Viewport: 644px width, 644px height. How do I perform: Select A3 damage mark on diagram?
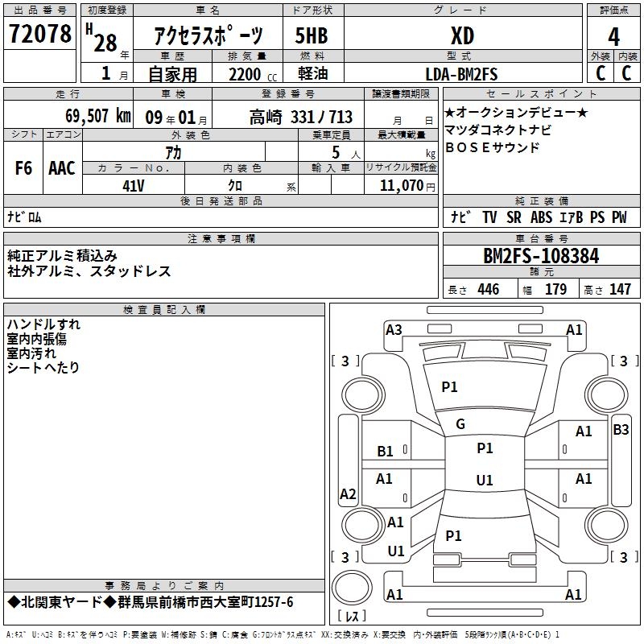[394, 330]
